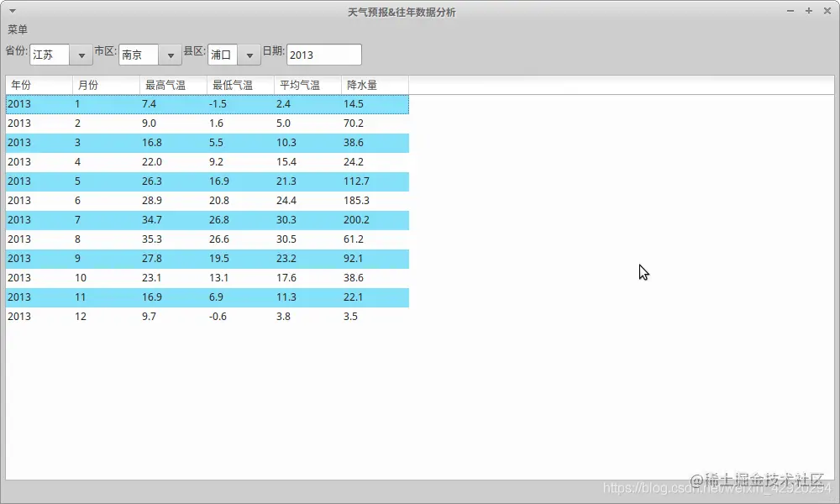Viewport: 840px width, 504px height.
Task: Select the precipitation value 70.2
Action: (x=354, y=123)
